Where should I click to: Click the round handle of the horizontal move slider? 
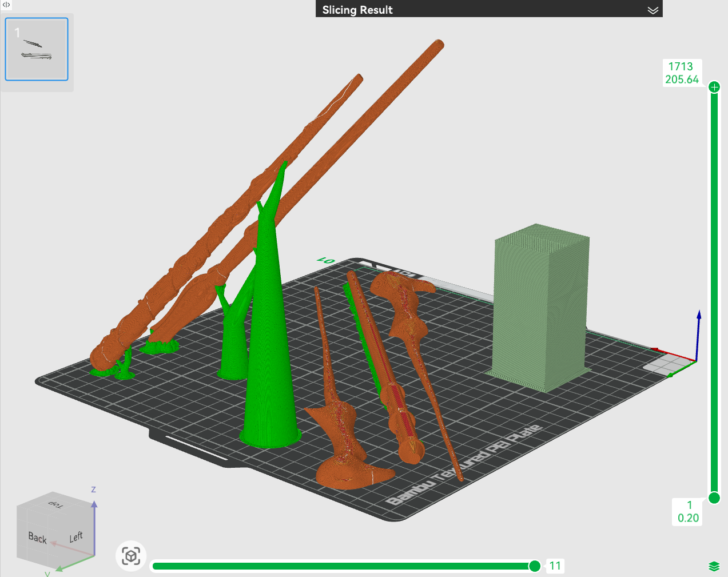[535, 566]
